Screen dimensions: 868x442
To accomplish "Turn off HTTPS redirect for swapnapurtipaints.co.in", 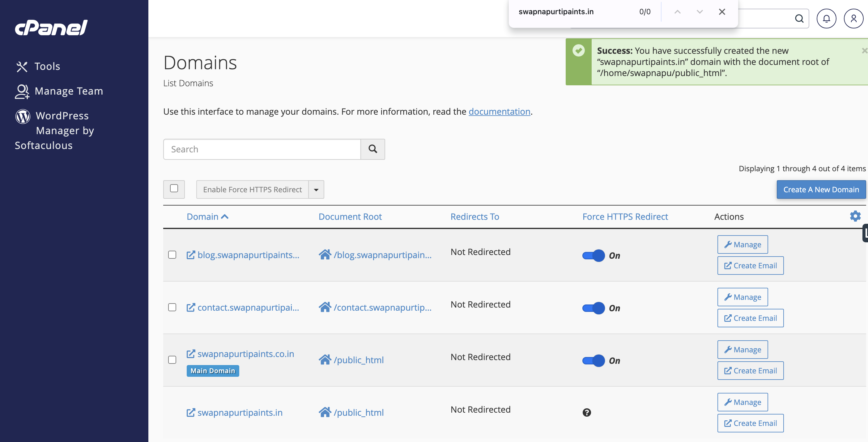I will coord(594,360).
